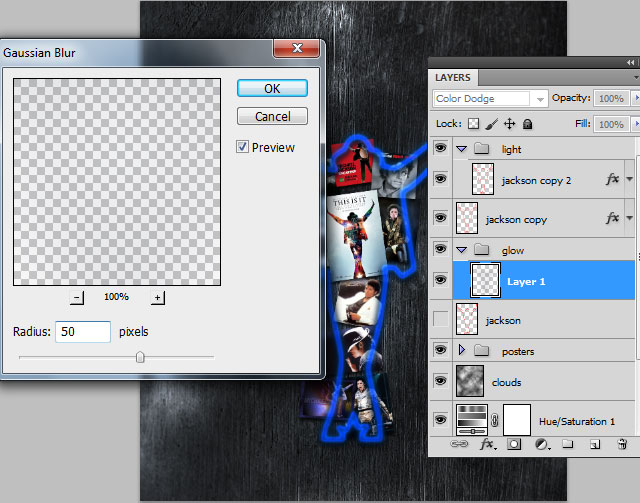Hide the glow group
This screenshot has width=640, height=503.
point(440,249)
